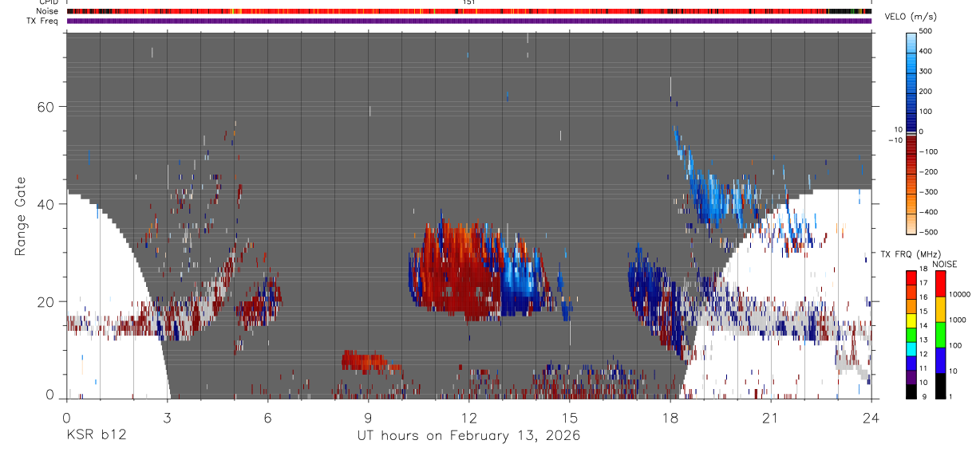
Task: Click the purple TX Freq strip above plot
Action: point(469,21)
